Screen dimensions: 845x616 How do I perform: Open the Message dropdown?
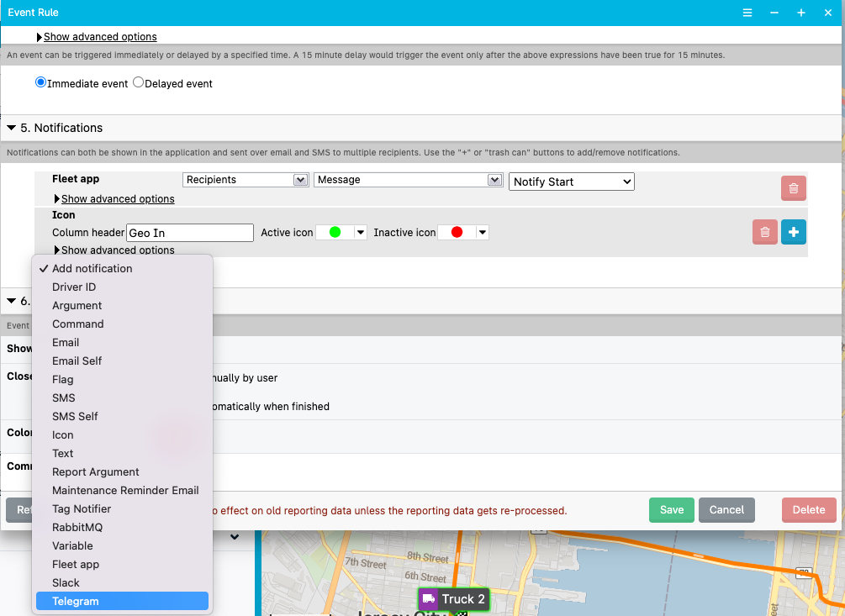(x=409, y=179)
